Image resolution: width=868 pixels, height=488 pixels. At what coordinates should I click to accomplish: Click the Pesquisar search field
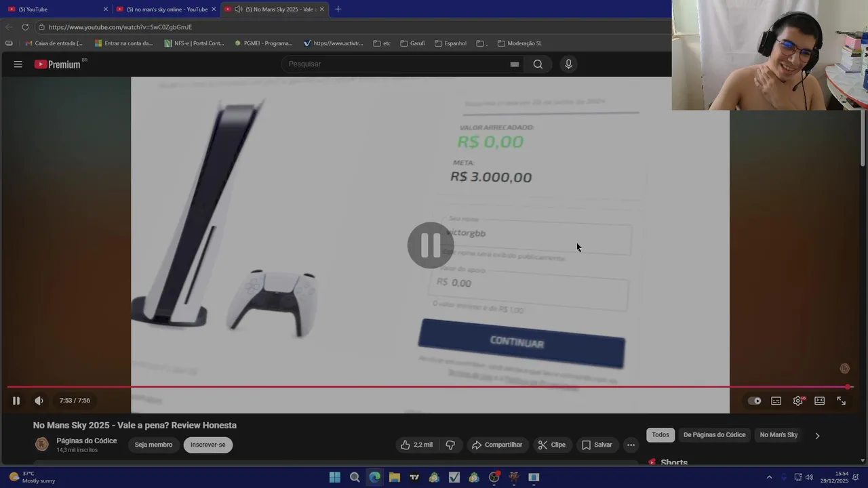click(397, 64)
